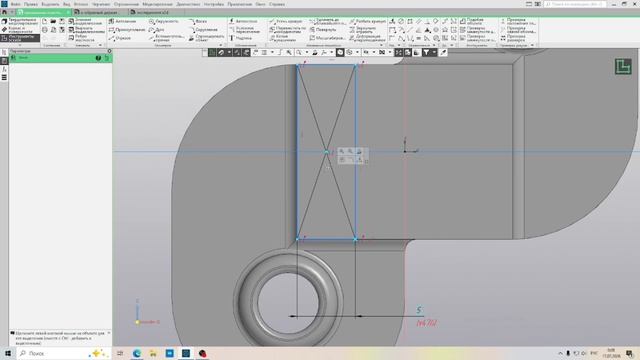This screenshot has height=360, width=640.
Task: Toggle the sketch mode button in view toolbar
Action: click(x=212, y=52)
